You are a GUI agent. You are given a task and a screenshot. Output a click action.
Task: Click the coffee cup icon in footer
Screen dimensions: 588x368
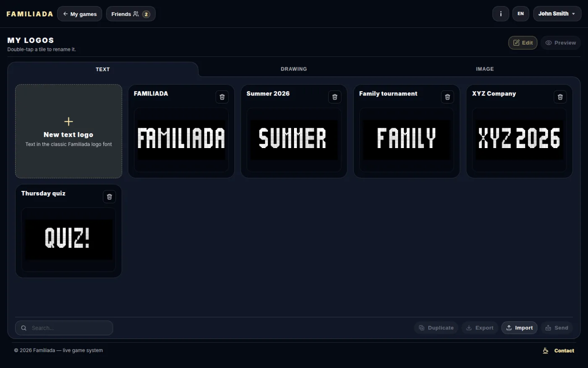coord(545,350)
